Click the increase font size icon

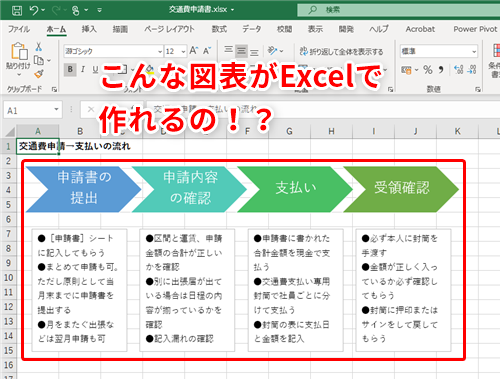[193, 51]
